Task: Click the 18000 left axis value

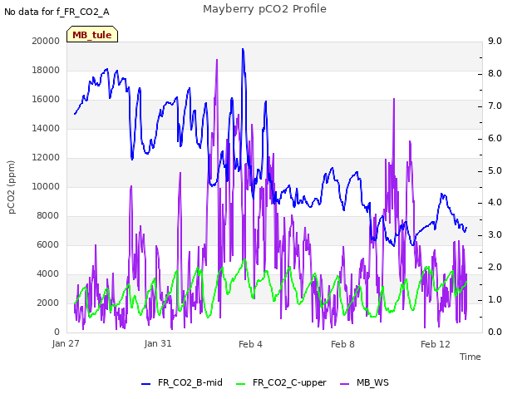Action: (46, 70)
